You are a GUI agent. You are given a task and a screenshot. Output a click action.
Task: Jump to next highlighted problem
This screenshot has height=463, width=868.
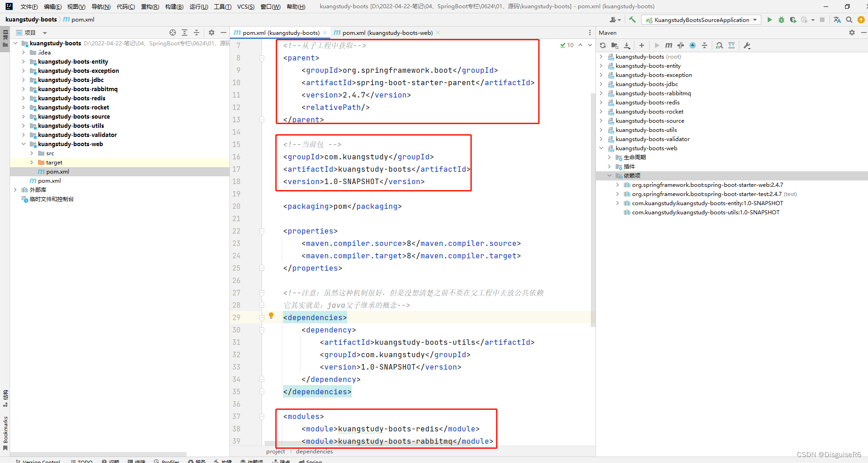pos(590,45)
